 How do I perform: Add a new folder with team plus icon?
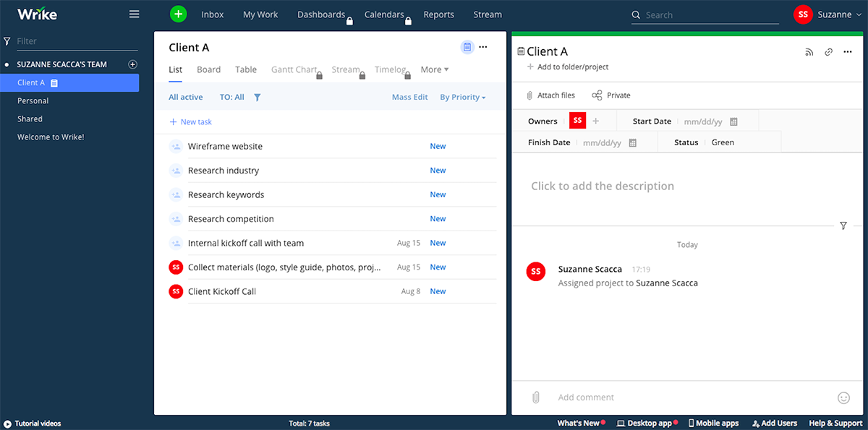132,64
